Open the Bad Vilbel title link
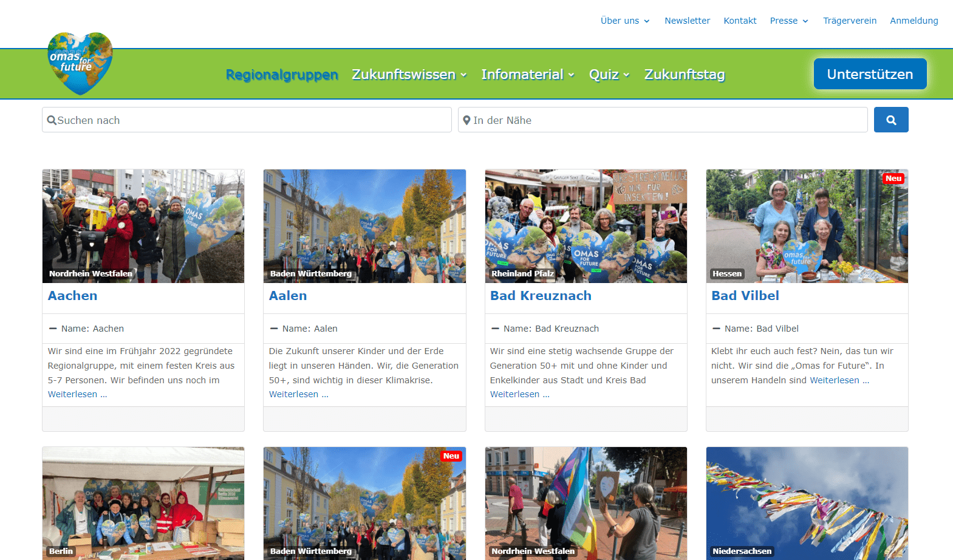This screenshot has height=560, width=953. coord(745,296)
